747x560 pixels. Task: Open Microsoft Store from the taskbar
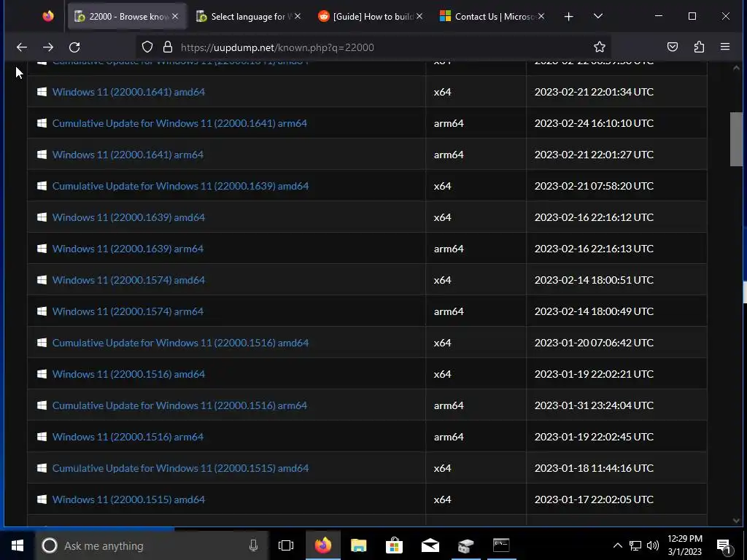394,545
